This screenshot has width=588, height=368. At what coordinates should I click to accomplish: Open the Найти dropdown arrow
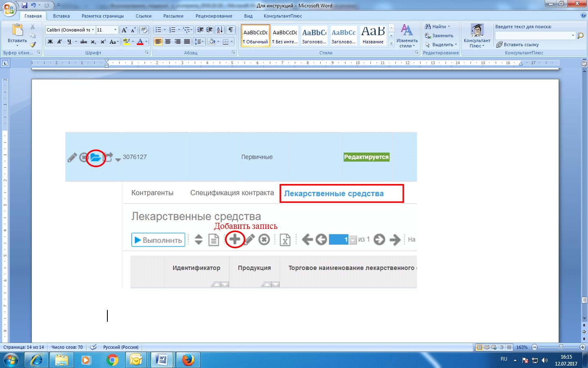coord(449,27)
